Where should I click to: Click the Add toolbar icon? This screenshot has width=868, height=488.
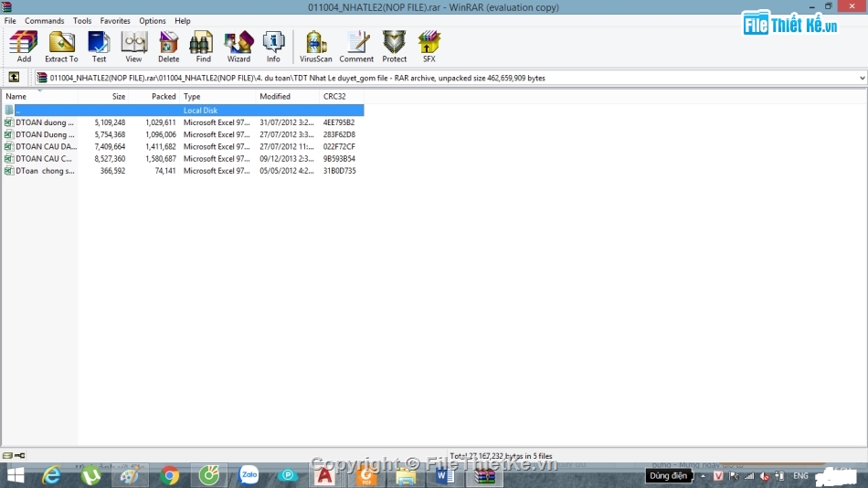click(x=24, y=47)
